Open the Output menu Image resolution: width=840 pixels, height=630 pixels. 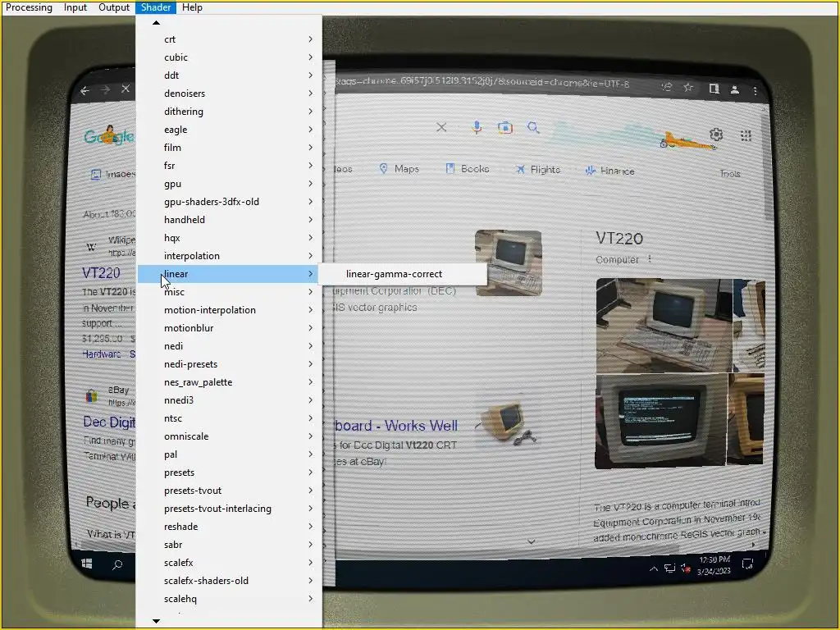click(x=113, y=7)
